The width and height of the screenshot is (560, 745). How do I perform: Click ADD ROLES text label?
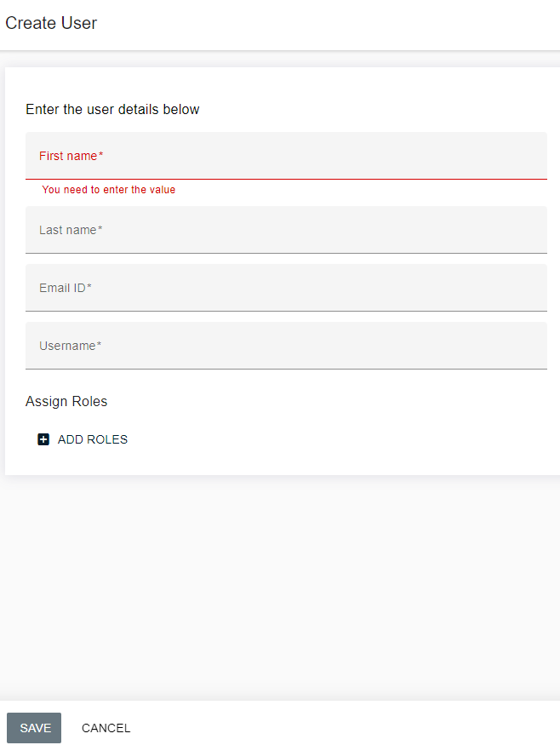pos(93,439)
